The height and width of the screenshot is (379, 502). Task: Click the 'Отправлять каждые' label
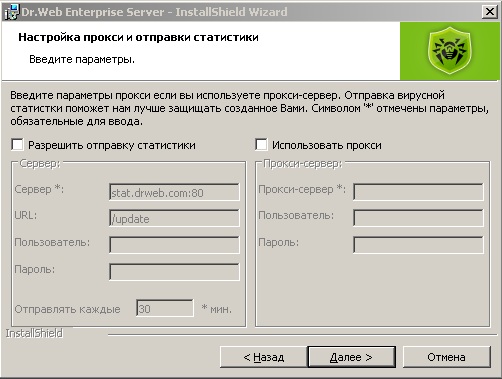pos(67,309)
